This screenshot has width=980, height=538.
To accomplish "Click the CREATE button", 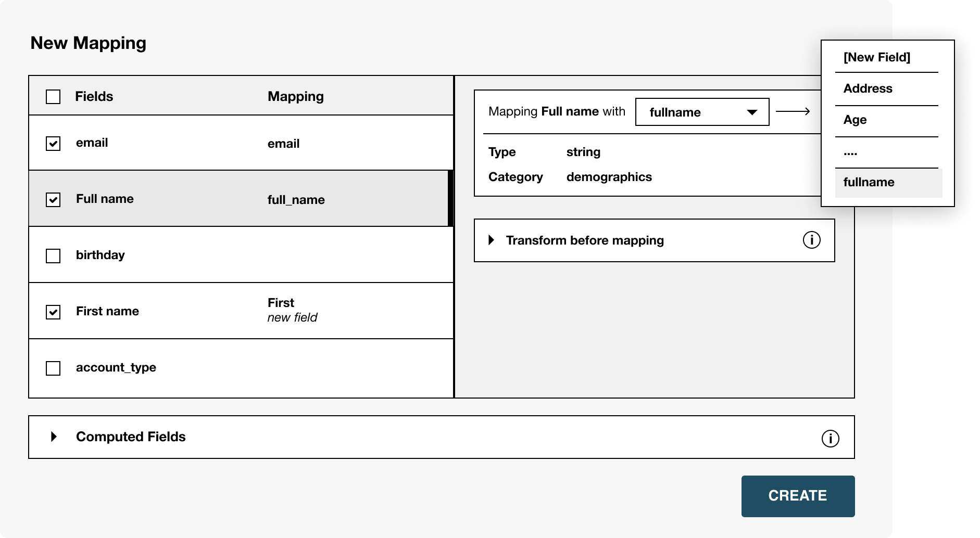I will (798, 496).
